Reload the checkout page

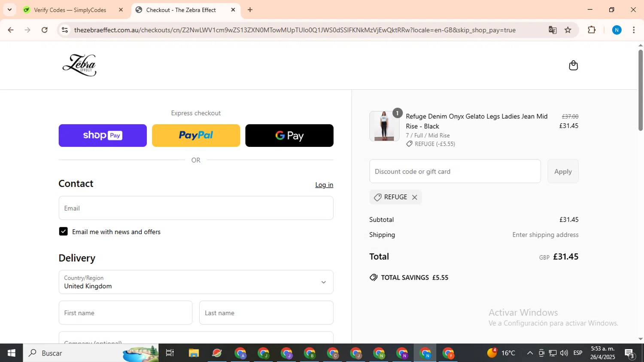45,30
